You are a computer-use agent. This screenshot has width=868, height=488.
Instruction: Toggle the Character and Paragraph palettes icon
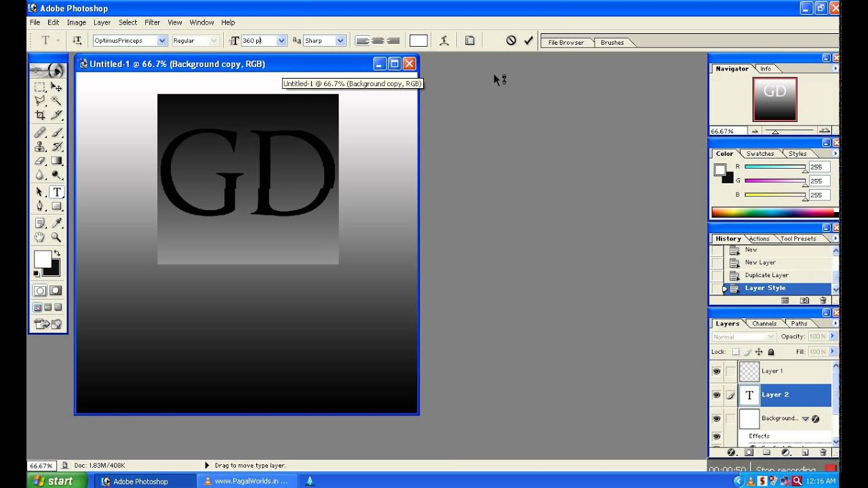[469, 41]
